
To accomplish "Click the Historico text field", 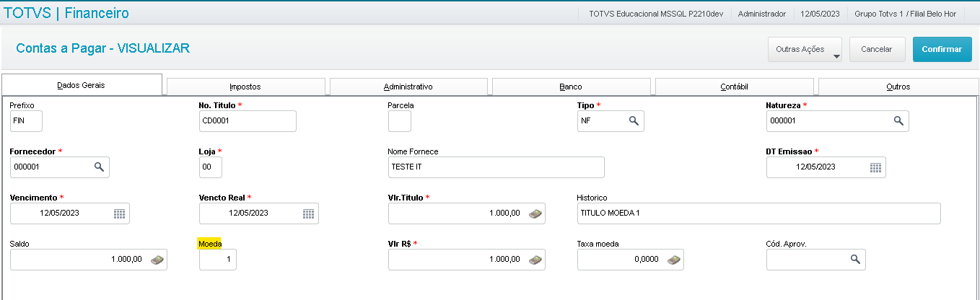I will click(x=758, y=213).
